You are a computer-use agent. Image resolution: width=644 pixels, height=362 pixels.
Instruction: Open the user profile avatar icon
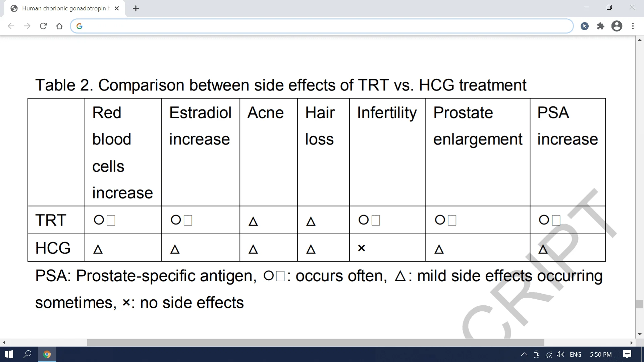pos(617,26)
